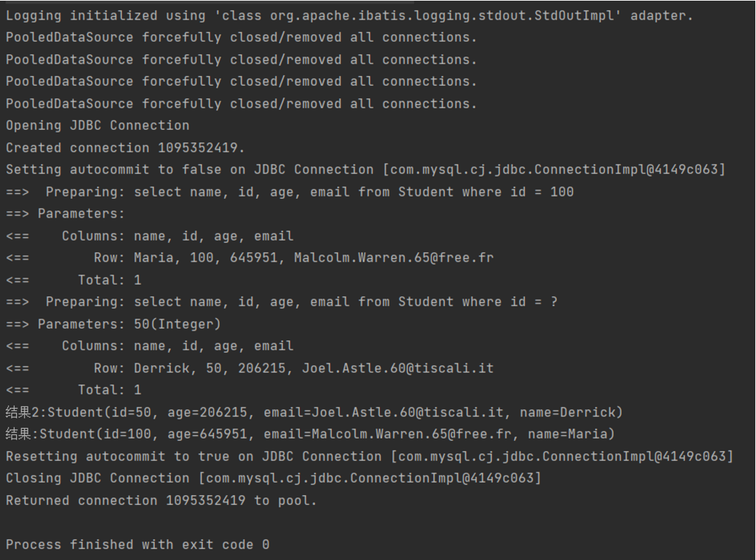Click the email address in the Maria row
756x560 pixels.
click(x=394, y=258)
